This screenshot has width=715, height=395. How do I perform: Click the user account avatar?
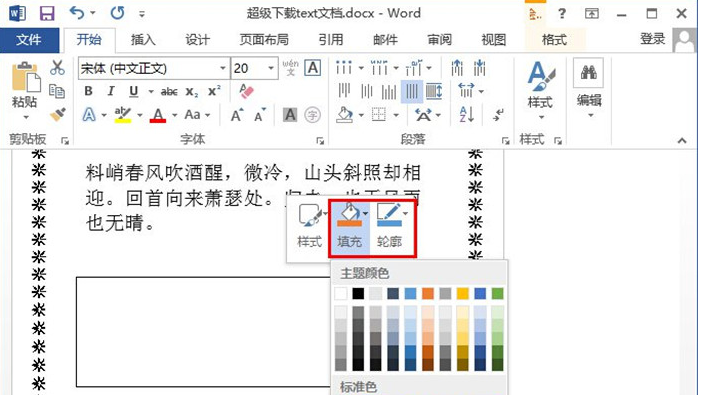click(x=684, y=40)
